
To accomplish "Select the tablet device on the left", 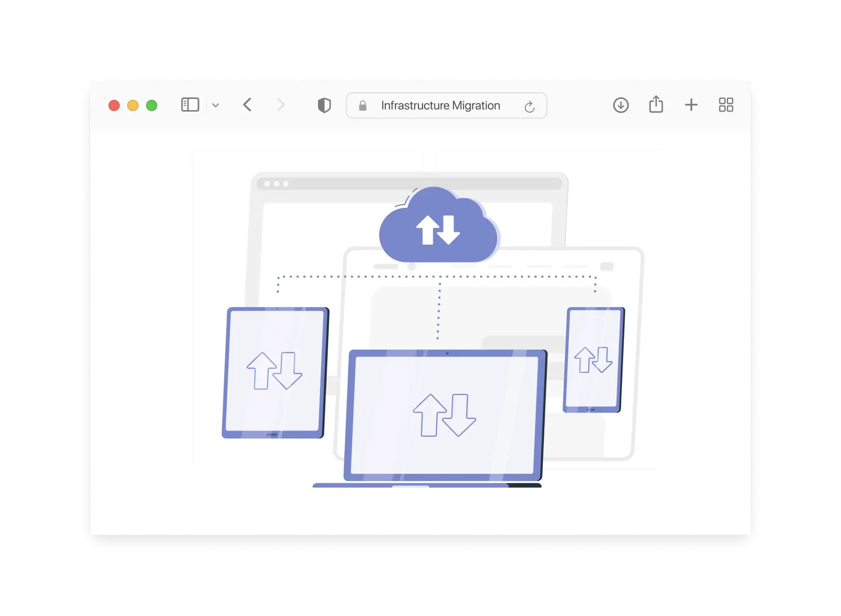I will [275, 372].
